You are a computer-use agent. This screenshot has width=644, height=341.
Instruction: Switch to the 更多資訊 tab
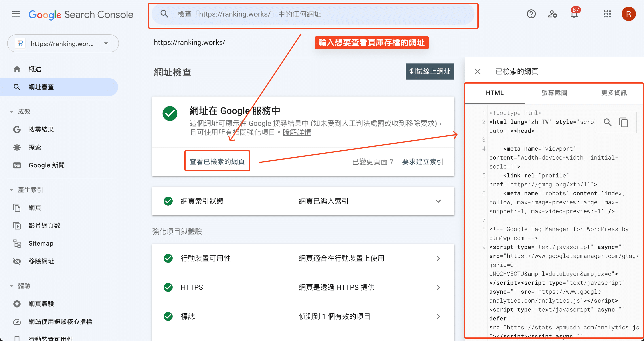tap(614, 93)
